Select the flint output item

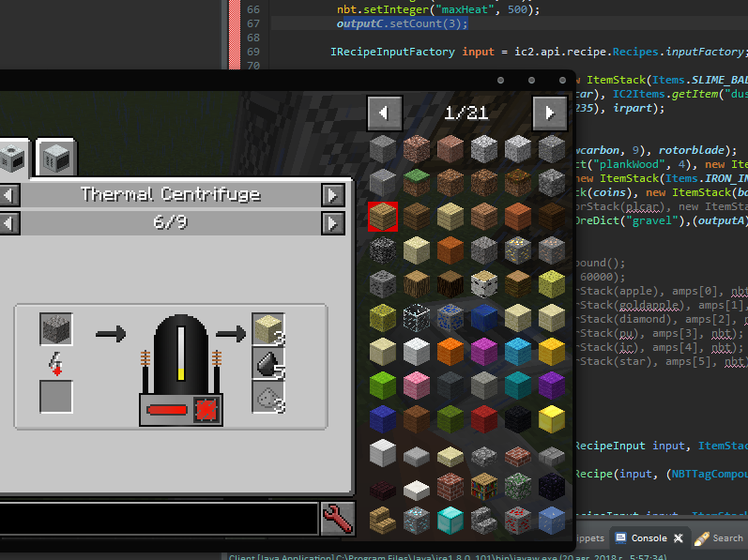267,362
